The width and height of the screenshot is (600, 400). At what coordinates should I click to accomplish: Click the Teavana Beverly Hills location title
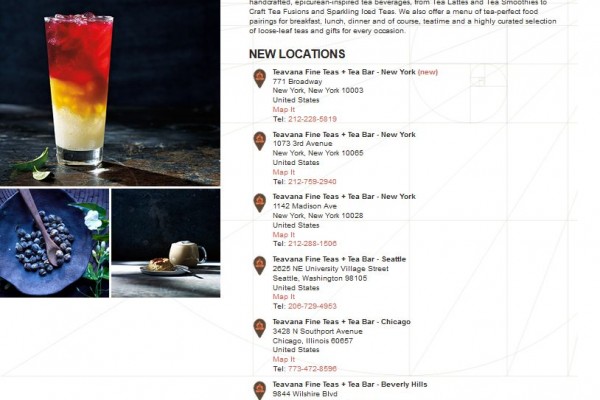point(350,384)
